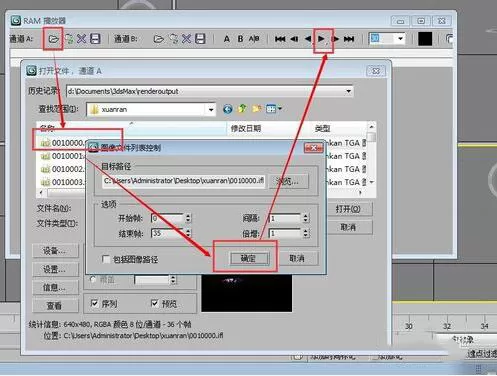Sort files by 修改日期 column
This screenshot has height=376, width=497.
246,128
